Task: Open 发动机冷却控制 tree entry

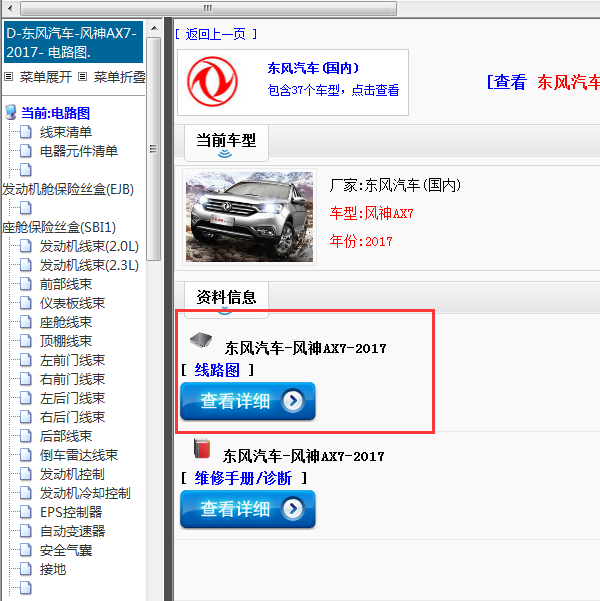Action: tap(85, 493)
